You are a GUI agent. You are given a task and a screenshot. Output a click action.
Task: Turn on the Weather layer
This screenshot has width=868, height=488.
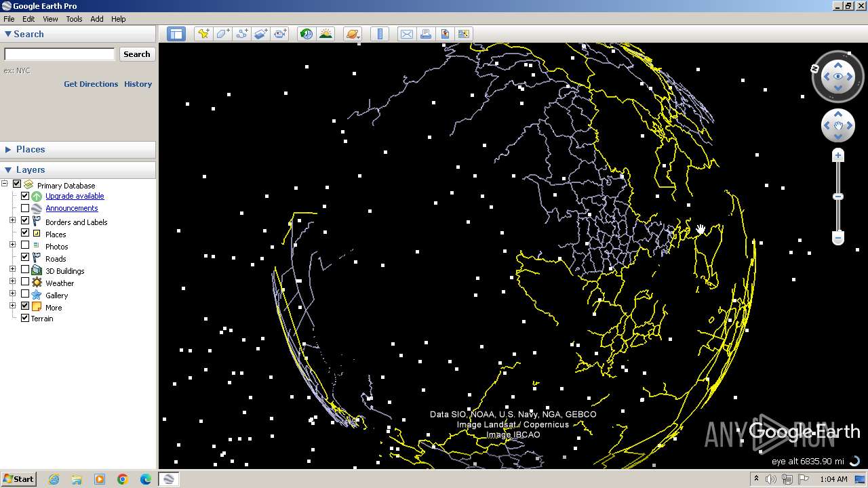click(25, 281)
